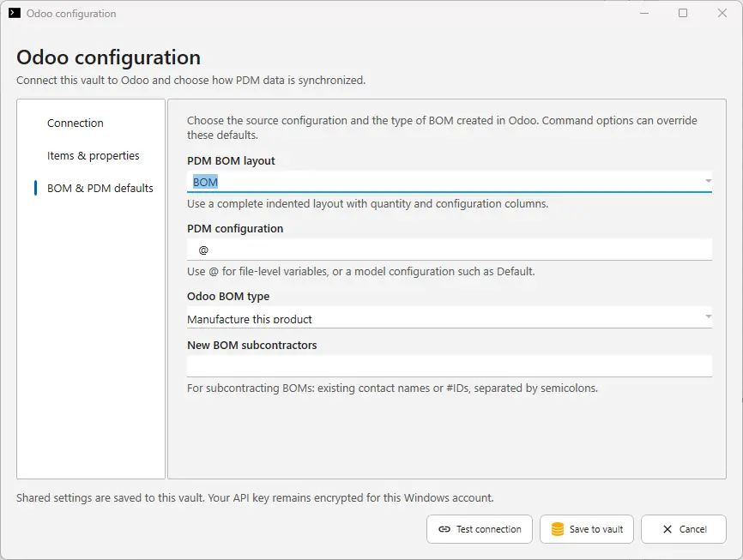Click the 'Odoo configuration' title bar text

(x=71, y=14)
